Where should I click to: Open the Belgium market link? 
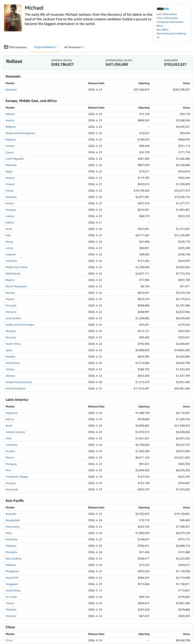coord(10,127)
